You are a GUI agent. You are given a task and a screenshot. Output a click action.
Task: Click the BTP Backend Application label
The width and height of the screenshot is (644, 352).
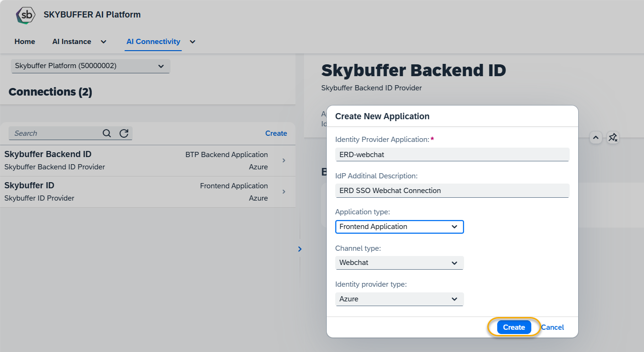click(x=227, y=155)
